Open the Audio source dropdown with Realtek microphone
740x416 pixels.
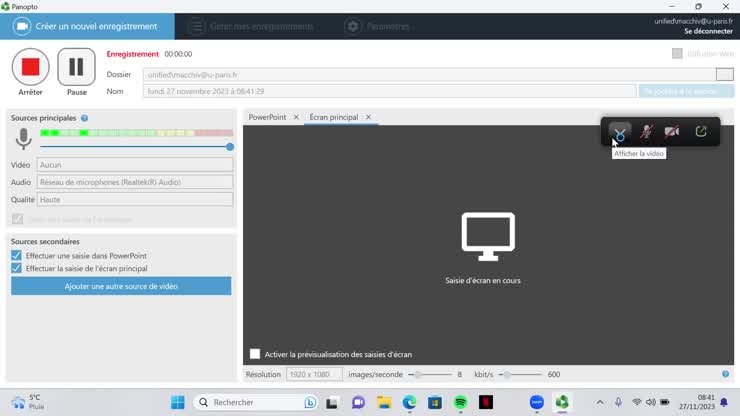pos(134,182)
